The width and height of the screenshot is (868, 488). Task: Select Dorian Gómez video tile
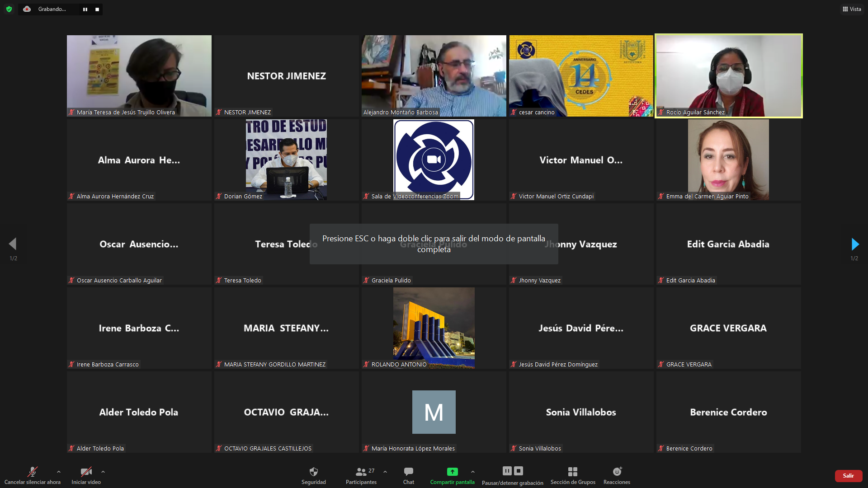click(x=287, y=160)
